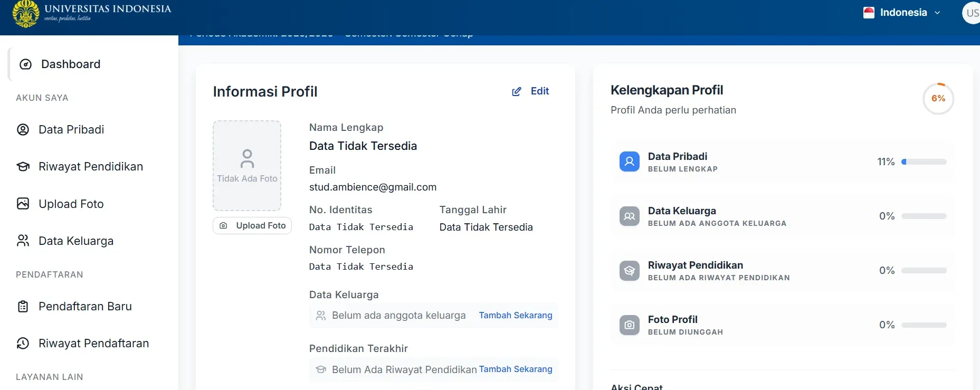Click the BELUM DIUNGGAH status label
This screenshot has height=390, width=980.
(686, 332)
